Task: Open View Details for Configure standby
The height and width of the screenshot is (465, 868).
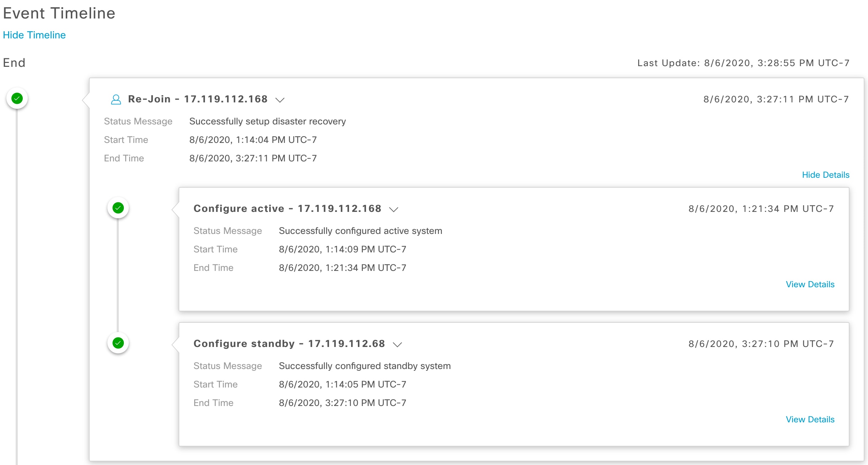Action: coord(810,419)
